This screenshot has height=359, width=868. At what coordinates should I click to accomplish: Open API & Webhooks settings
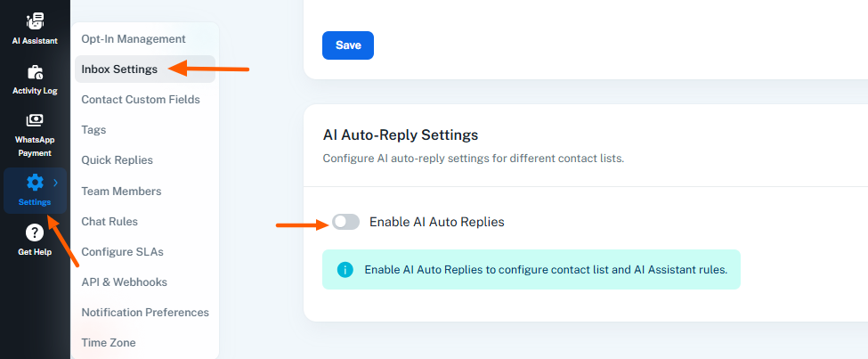[x=124, y=281]
